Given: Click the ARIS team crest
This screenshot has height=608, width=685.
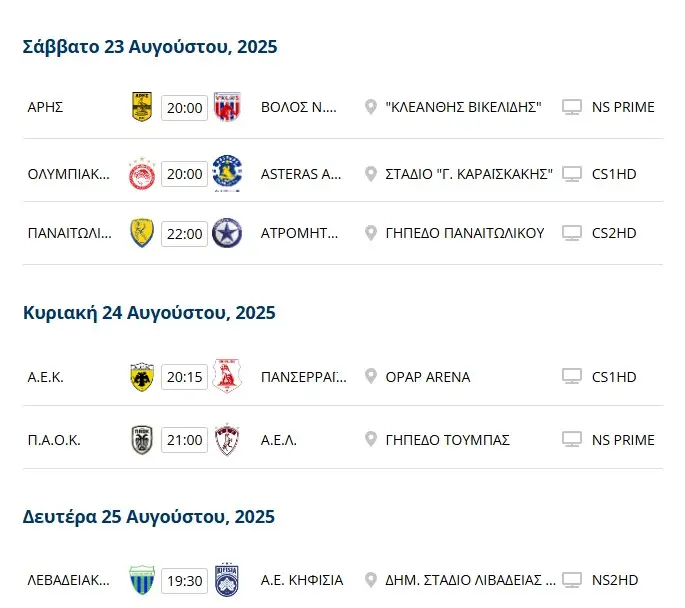Looking at the screenshot, I should 142,107.
